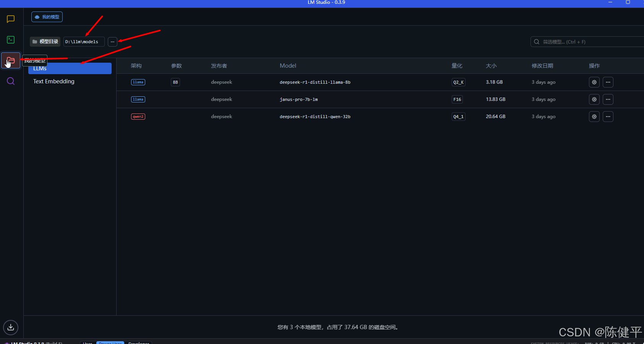Click the 8B parameter badge
This screenshot has width=644, height=344.
coord(175,82)
